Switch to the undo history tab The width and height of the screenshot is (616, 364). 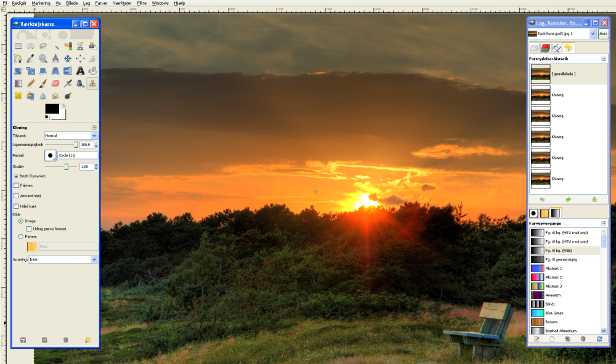click(x=569, y=48)
